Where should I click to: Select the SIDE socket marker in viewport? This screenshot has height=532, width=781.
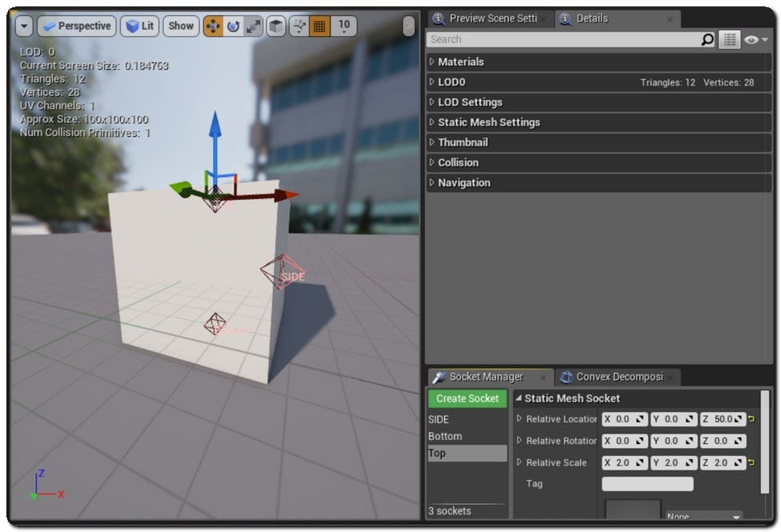282,271
